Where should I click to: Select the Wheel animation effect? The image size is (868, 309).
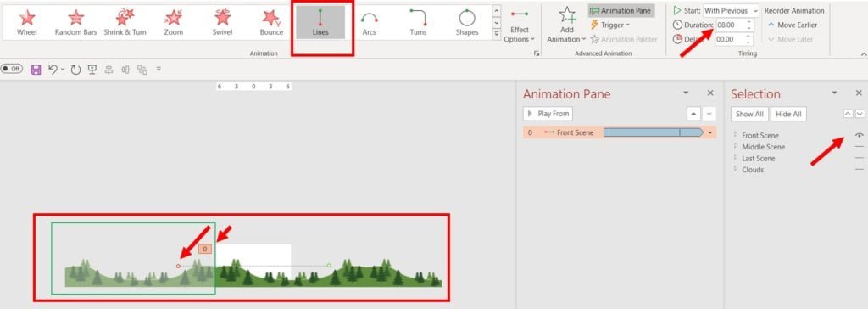click(26, 23)
